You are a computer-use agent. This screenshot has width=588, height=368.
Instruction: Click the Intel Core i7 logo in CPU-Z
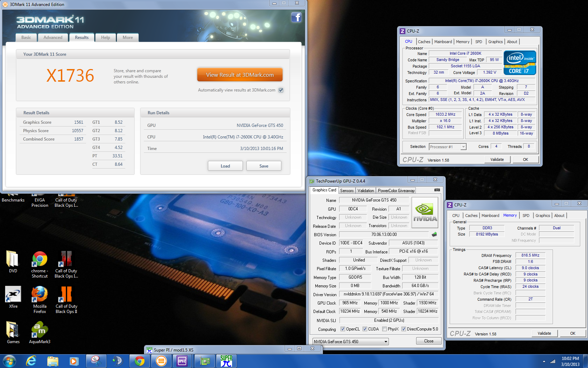coord(520,63)
